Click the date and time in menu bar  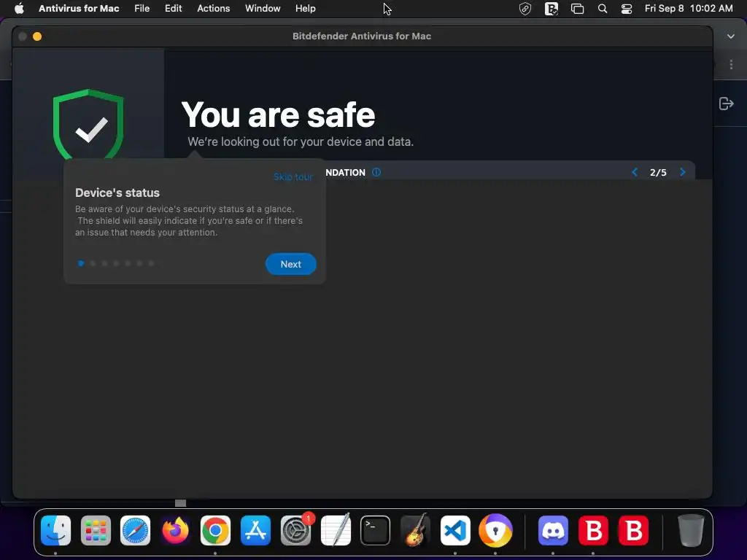click(x=689, y=8)
